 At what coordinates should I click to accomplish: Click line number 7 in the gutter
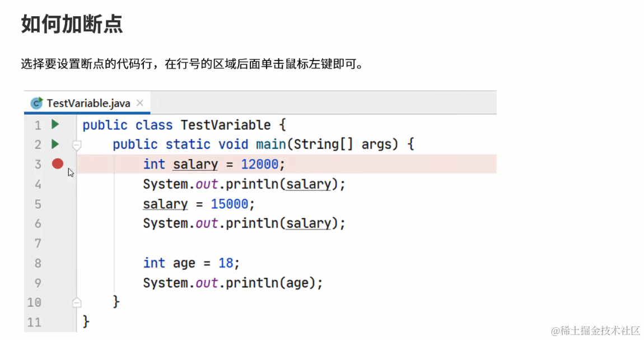coord(38,244)
